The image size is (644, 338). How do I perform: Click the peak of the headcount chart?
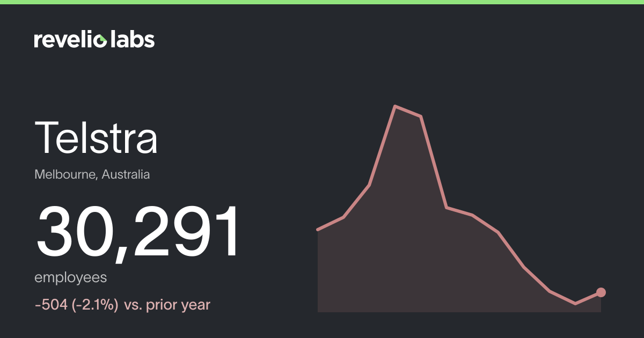396,106
